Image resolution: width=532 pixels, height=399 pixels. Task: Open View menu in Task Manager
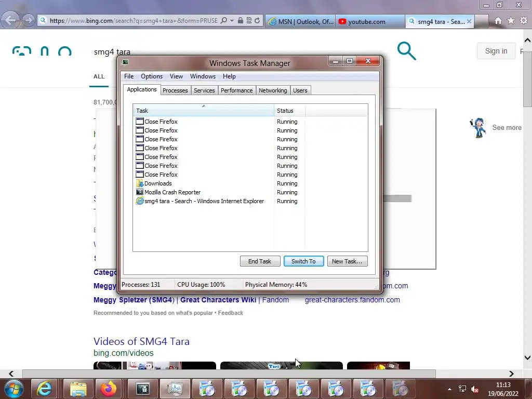tap(176, 76)
